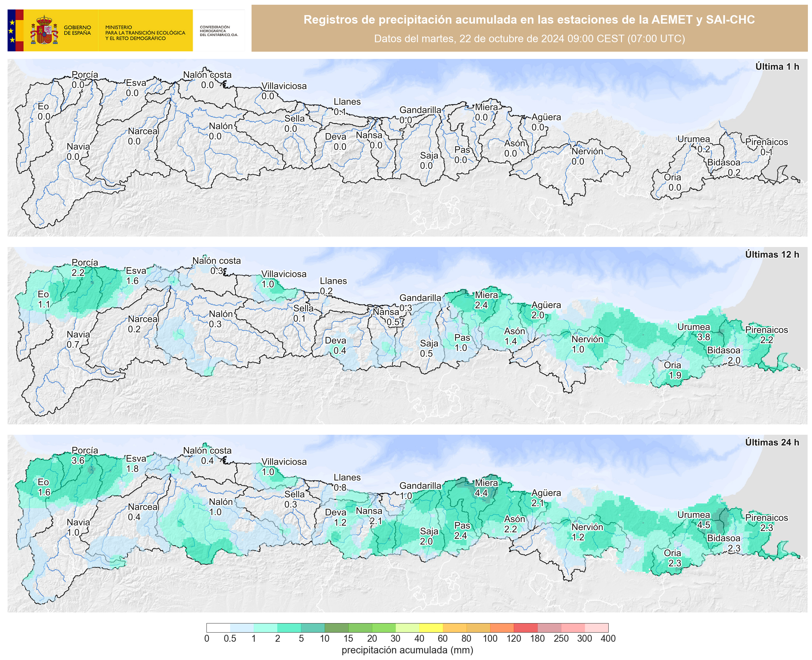Click Llanes value 0.8 on the 24 h map
This screenshot has width=812, height=660.
tap(340, 487)
